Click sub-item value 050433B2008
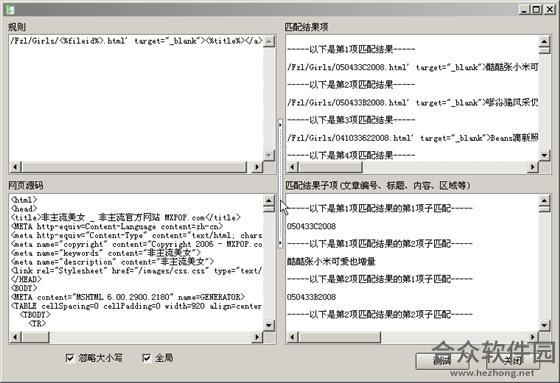 coord(311,297)
